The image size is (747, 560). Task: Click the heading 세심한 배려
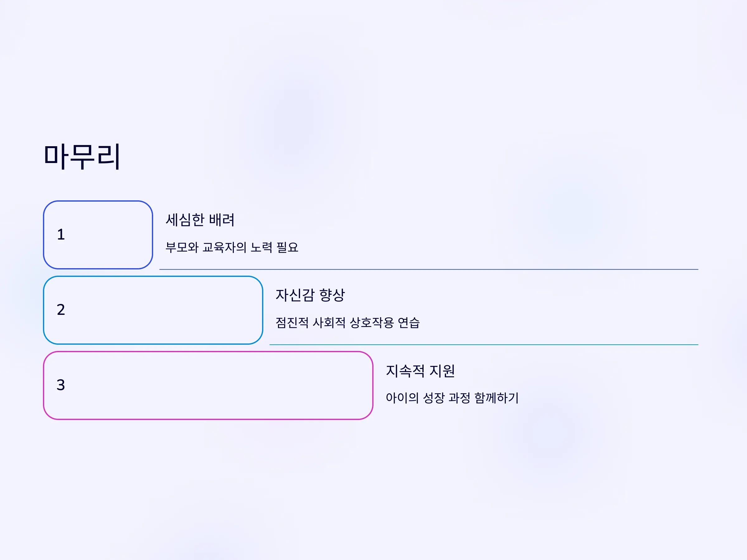pyautogui.click(x=200, y=220)
